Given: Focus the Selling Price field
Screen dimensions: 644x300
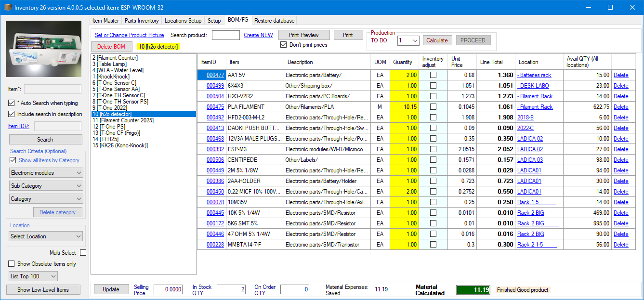Looking at the screenshot, I should pos(169,289).
